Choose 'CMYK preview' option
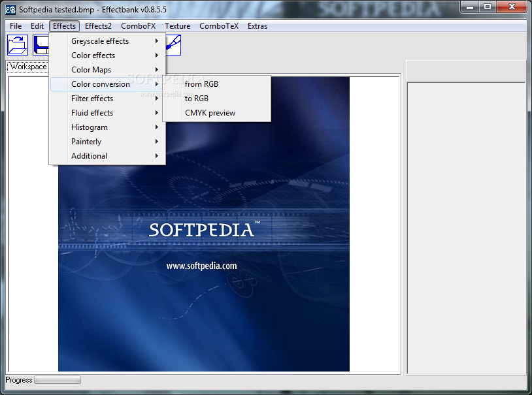532x395 pixels. point(217,113)
